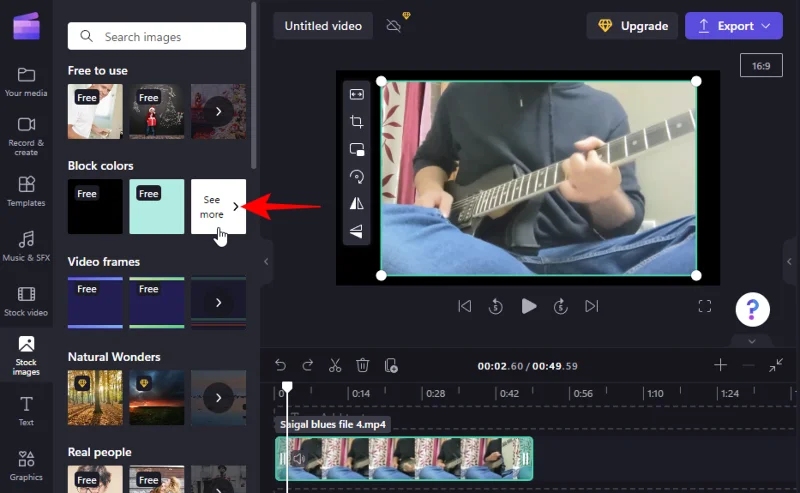Viewport: 800px width, 493px height.
Task: Play the video preview
Action: tap(529, 306)
